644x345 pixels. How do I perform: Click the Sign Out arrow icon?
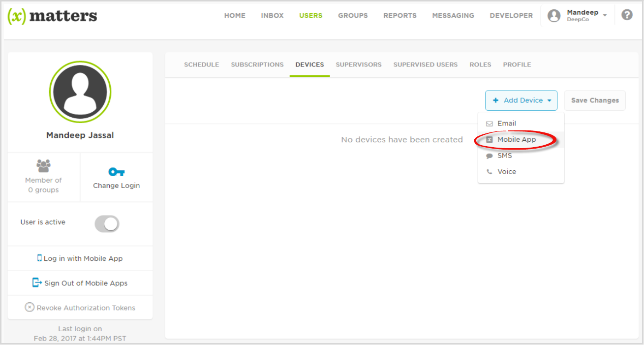(37, 282)
